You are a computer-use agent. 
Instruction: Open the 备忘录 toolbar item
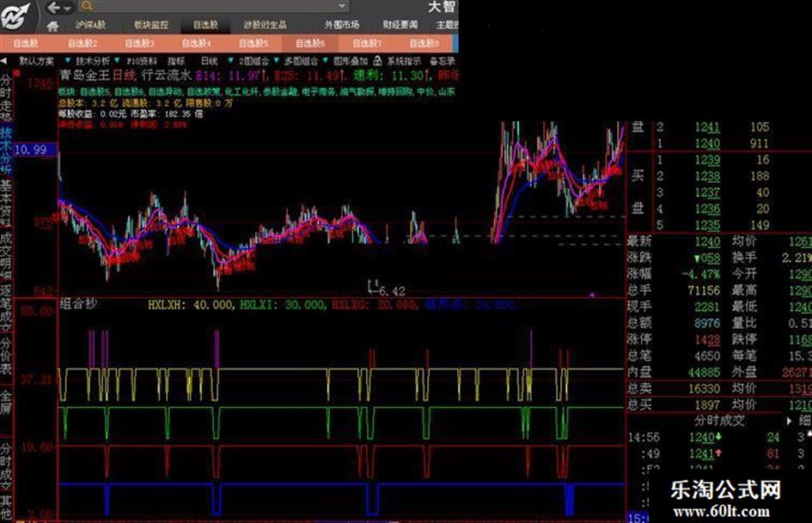pos(443,61)
